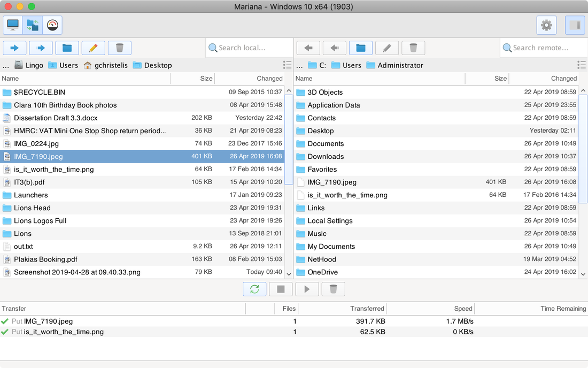Create a new folder in the local pane
Image resolution: width=588 pixels, height=368 pixels.
[67, 48]
